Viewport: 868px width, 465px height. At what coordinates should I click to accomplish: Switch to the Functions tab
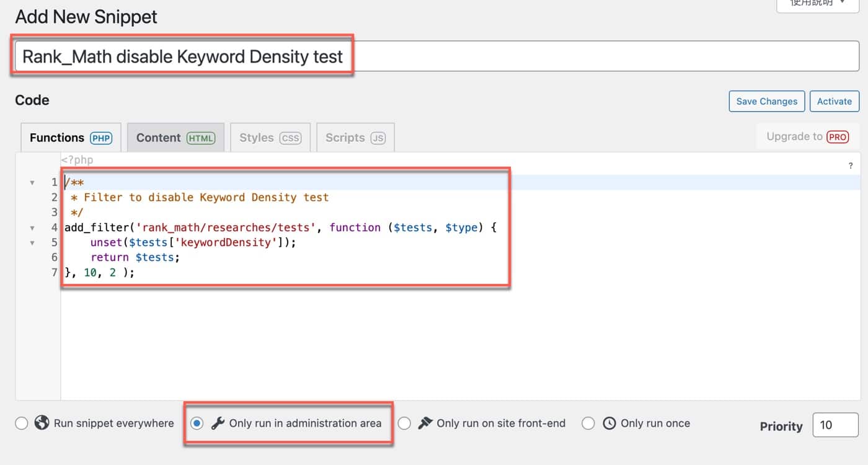[x=71, y=138]
